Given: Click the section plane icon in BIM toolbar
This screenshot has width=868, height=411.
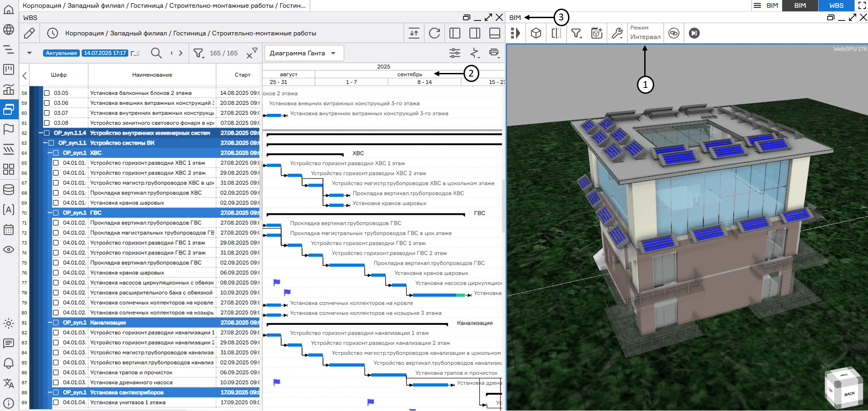Looking at the screenshot, I should point(556,33).
